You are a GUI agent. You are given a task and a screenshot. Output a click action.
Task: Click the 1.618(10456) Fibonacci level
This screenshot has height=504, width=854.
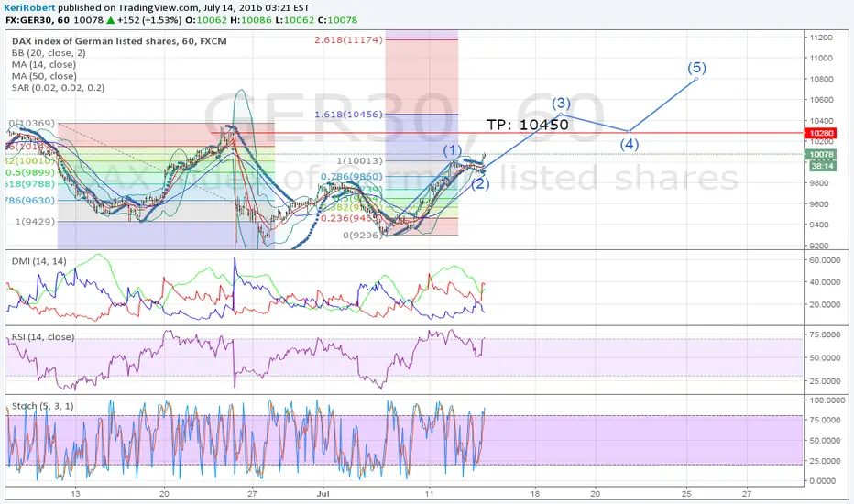click(x=348, y=115)
